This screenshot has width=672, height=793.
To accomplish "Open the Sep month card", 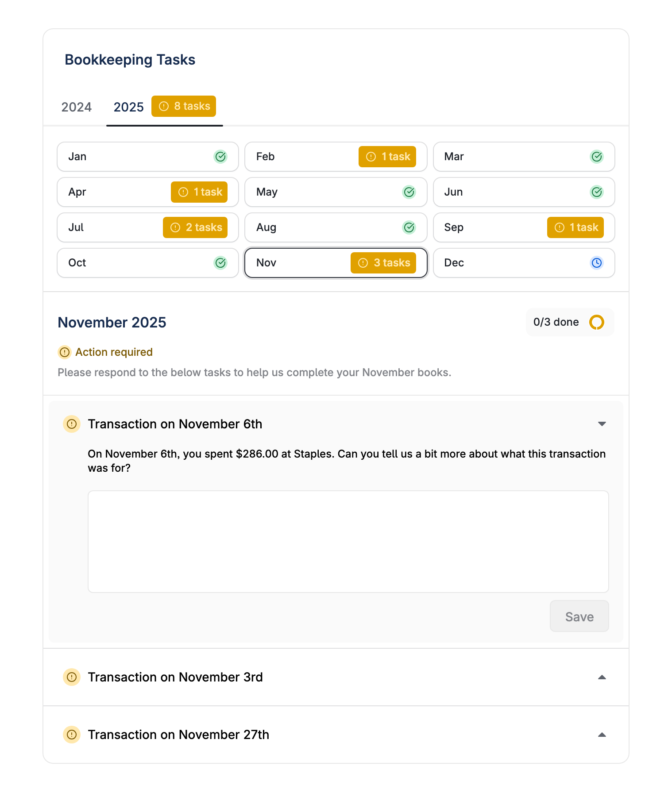I will tap(524, 227).
